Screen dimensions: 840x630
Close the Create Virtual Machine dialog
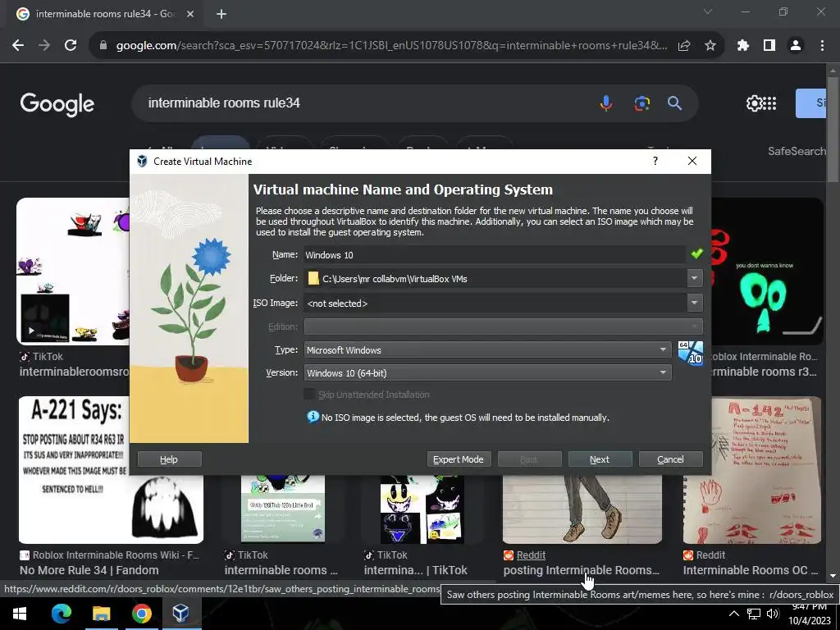[692, 162]
